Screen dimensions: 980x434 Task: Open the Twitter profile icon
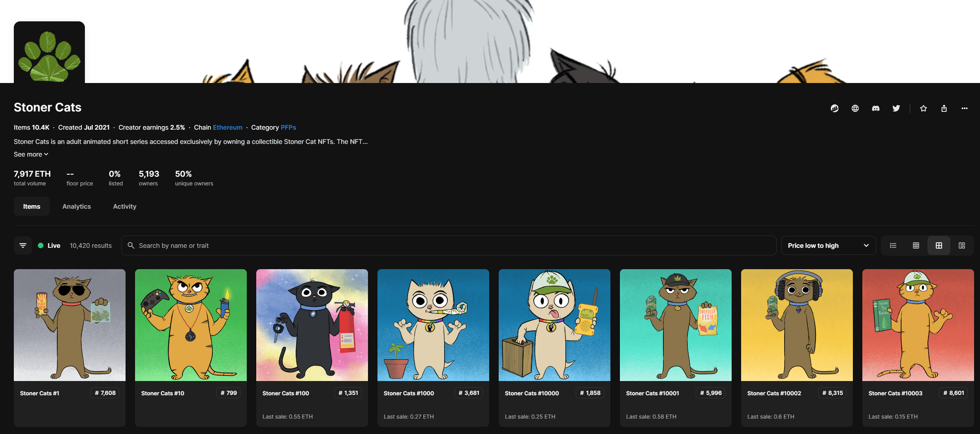click(x=896, y=108)
